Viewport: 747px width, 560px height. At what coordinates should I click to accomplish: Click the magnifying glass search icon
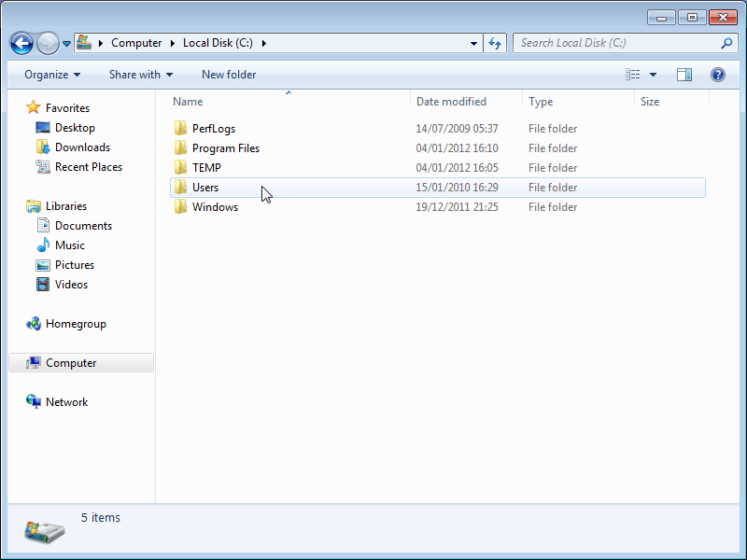(x=726, y=43)
